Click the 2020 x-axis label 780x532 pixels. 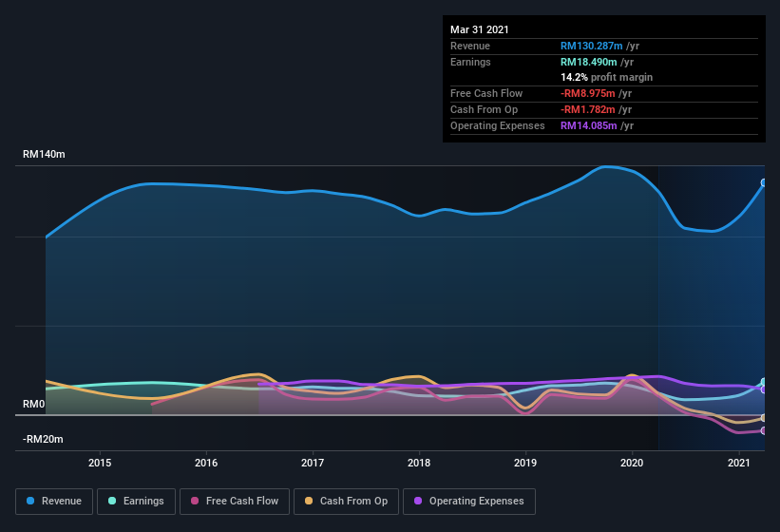[x=632, y=463]
